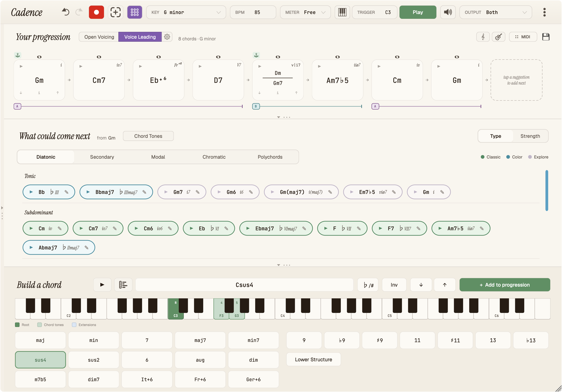Click the anchor icon above Dm/Gm7 card

coord(256,55)
